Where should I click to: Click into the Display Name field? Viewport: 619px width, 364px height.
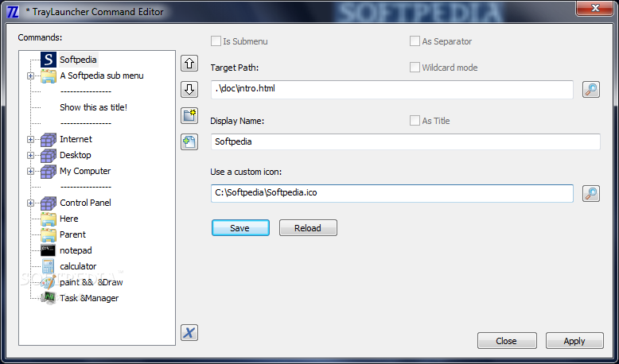point(406,141)
